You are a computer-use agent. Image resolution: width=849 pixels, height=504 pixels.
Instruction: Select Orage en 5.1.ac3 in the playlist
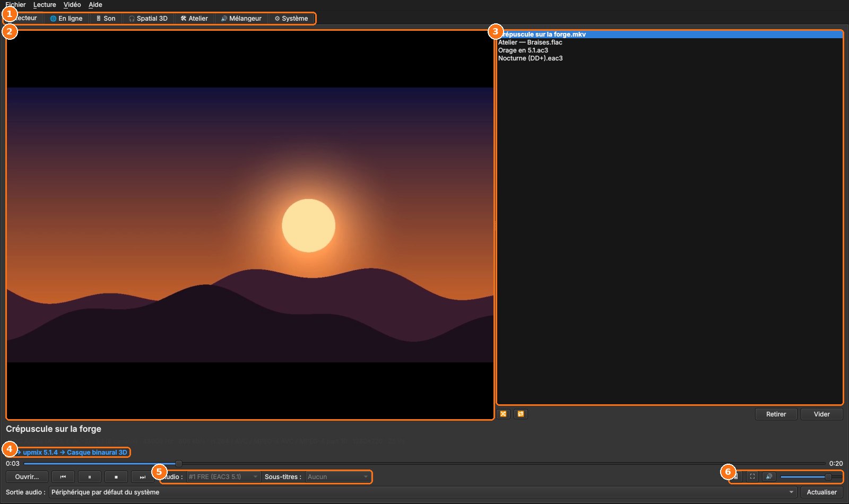click(670, 50)
